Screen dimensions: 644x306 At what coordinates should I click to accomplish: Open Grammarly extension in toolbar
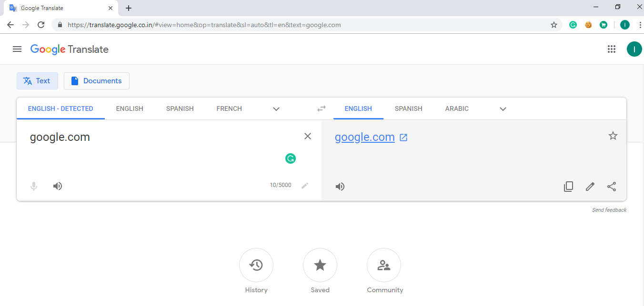[x=573, y=25]
